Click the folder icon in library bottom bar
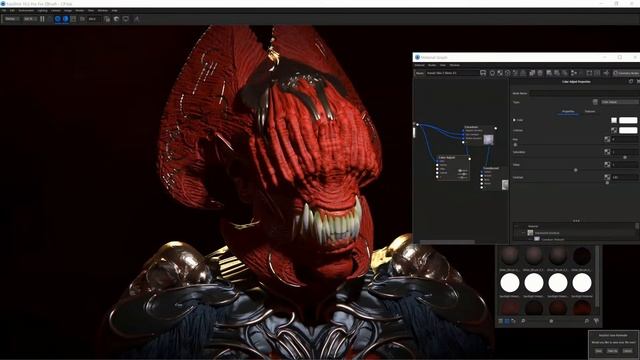Image resolution: width=640 pixels, height=360 pixels. pyautogui.click(x=513, y=322)
